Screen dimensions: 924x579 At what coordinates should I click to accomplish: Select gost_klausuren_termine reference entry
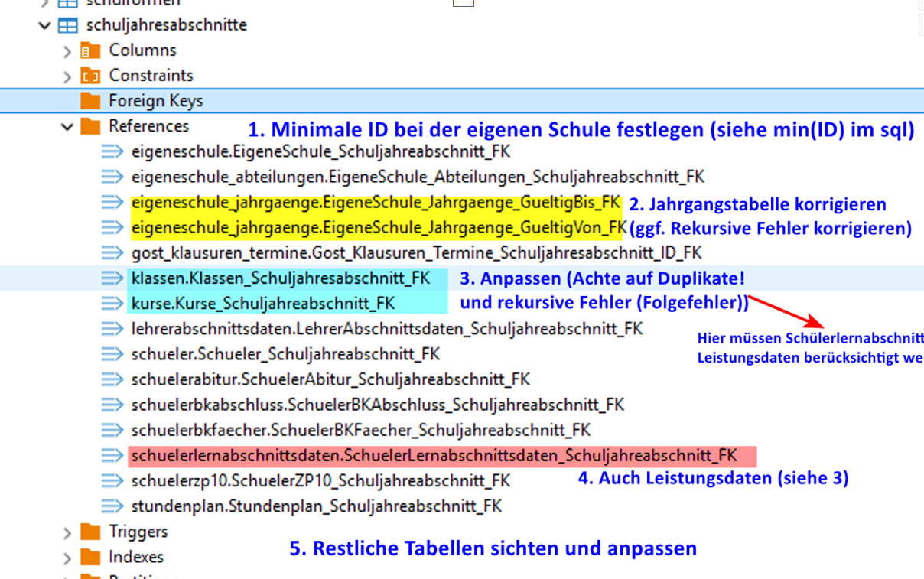pyautogui.click(x=416, y=253)
